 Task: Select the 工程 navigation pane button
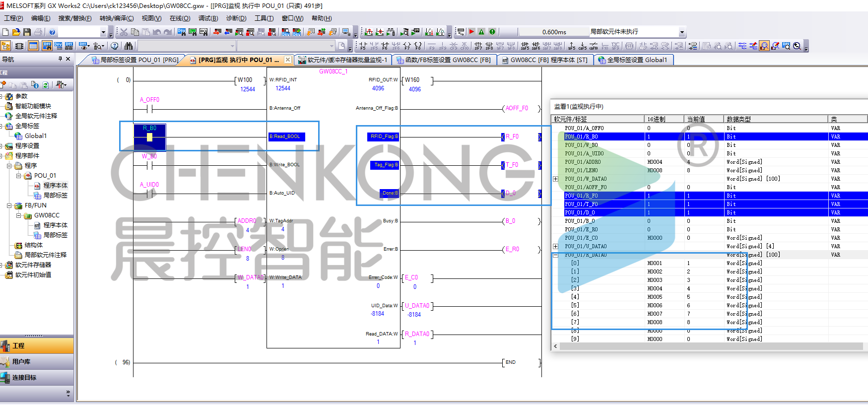[x=37, y=345]
